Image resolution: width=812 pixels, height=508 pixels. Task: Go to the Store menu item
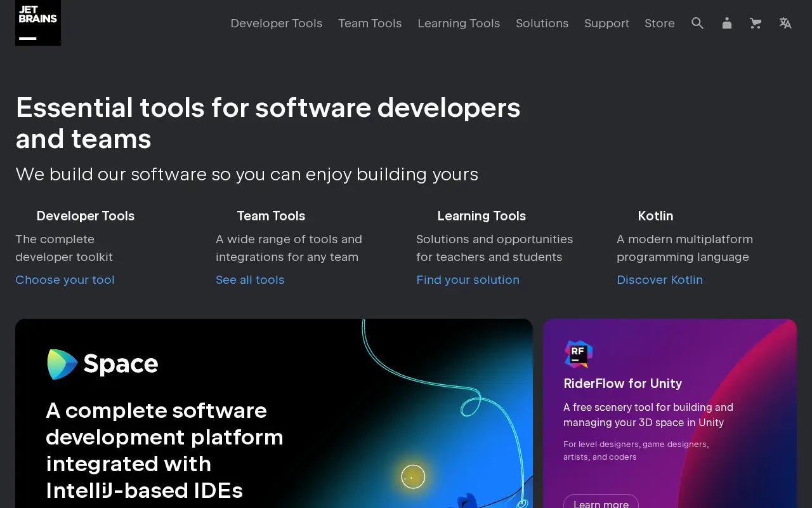[660, 23]
